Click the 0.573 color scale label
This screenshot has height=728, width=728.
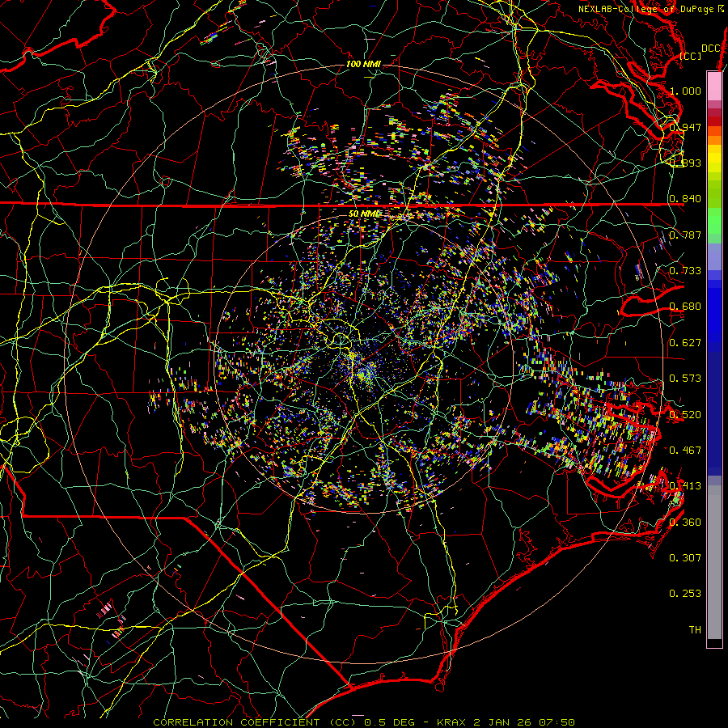[x=685, y=379]
